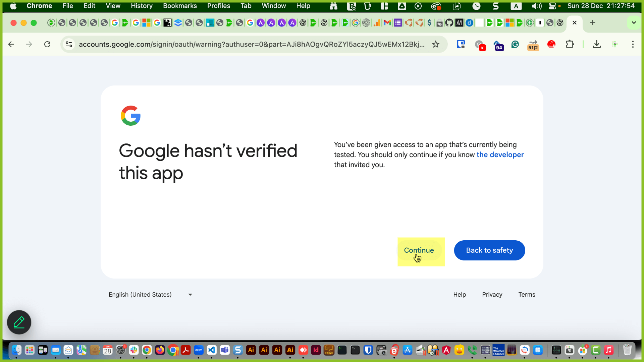Click the Continue button
The width and height of the screenshot is (644, 362).
[x=419, y=250]
